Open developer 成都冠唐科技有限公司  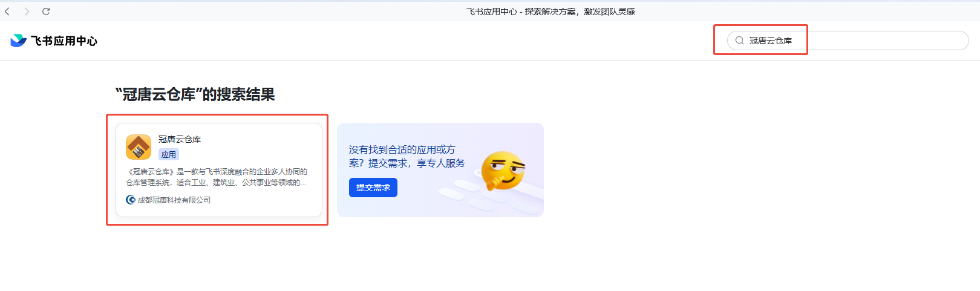click(x=174, y=200)
